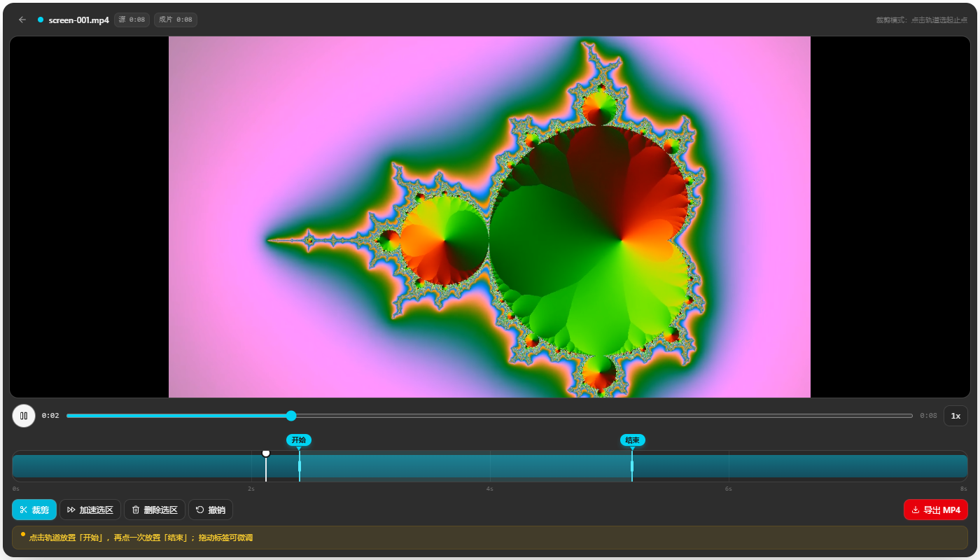This screenshot has height=560, width=980.
Task: Click the 撤销 undo button
Action: pyautogui.click(x=211, y=510)
